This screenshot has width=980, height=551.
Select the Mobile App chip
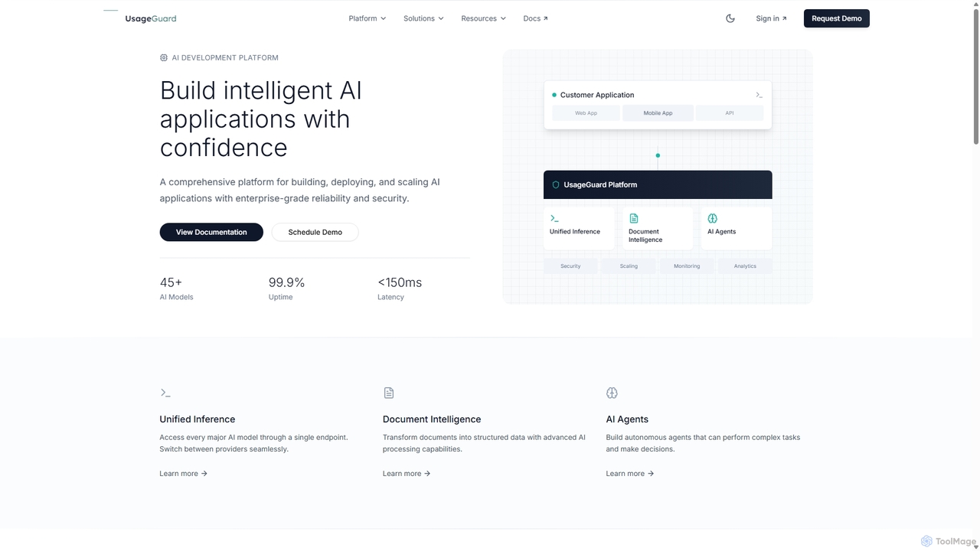click(x=658, y=113)
